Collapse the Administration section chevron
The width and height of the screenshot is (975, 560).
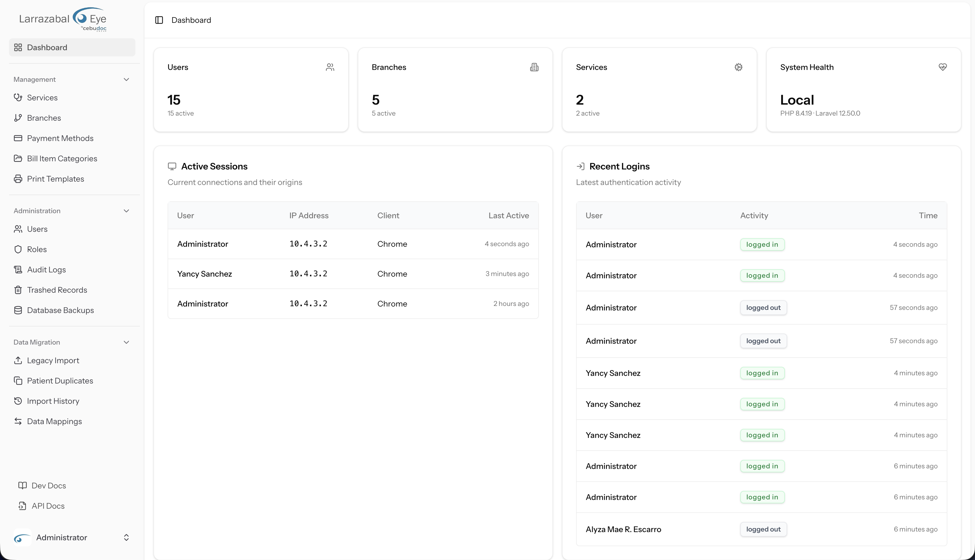click(126, 211)
